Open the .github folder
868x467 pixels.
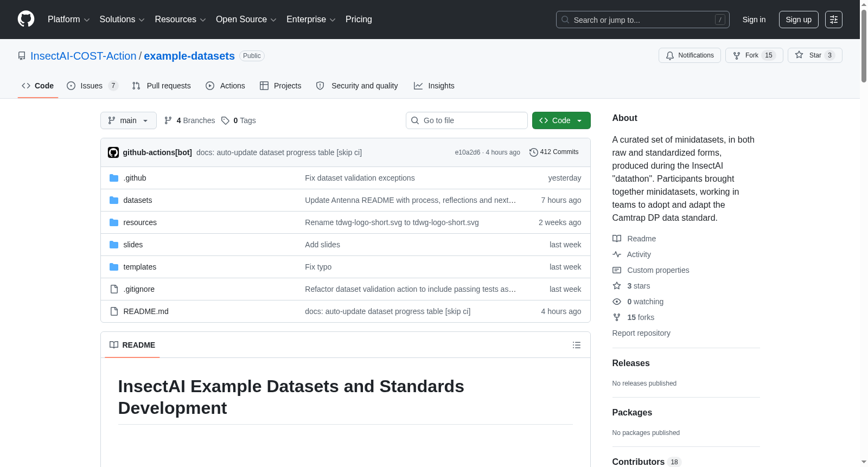click(x=135, y=178)
